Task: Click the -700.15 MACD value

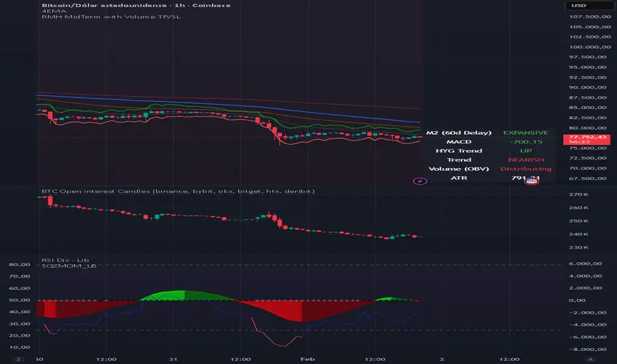Action: click(526, 142)
